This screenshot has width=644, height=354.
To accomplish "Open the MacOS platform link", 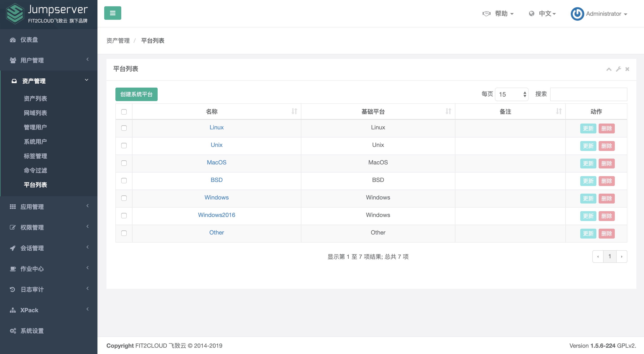I will tap(216, 162).
